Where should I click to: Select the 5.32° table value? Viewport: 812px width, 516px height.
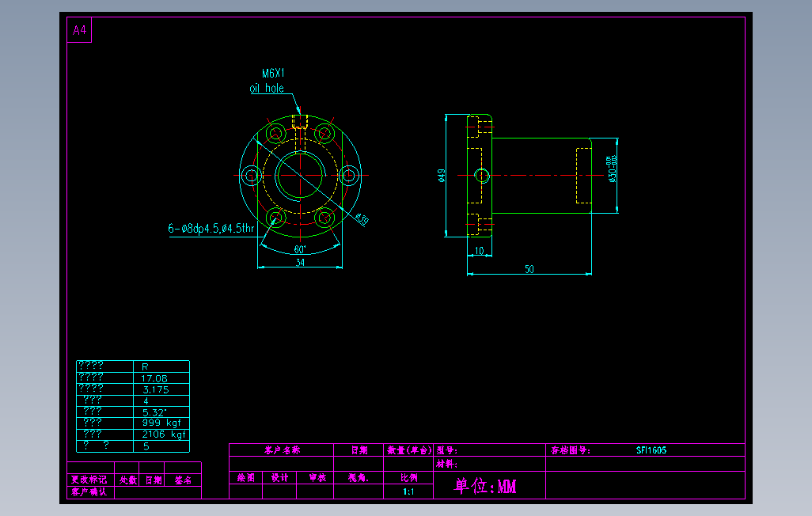[x=154, y=412]
